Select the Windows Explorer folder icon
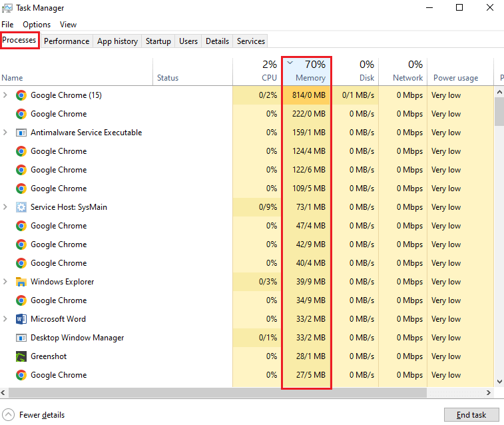 click(21, 282)
